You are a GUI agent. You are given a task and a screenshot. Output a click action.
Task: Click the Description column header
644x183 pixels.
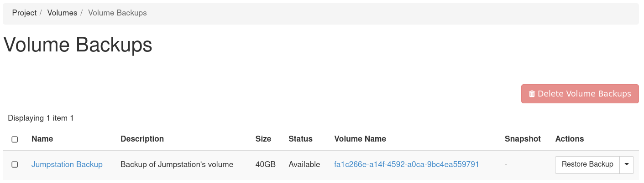[142, 139]
